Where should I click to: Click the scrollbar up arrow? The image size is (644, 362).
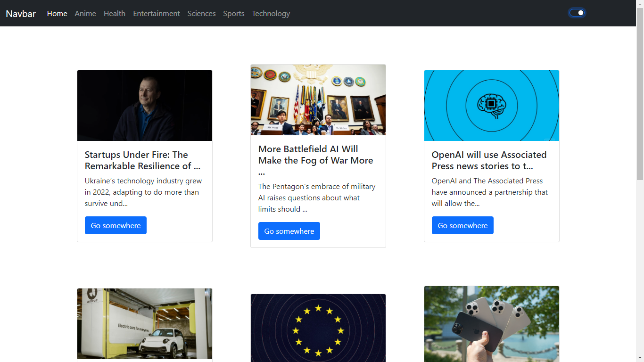tap(640, 4)
